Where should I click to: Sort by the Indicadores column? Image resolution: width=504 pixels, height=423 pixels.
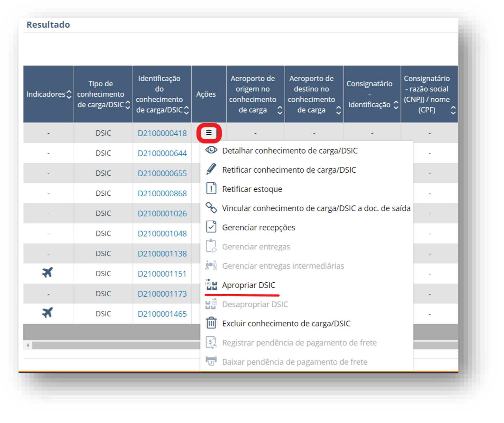coord(69,94)
